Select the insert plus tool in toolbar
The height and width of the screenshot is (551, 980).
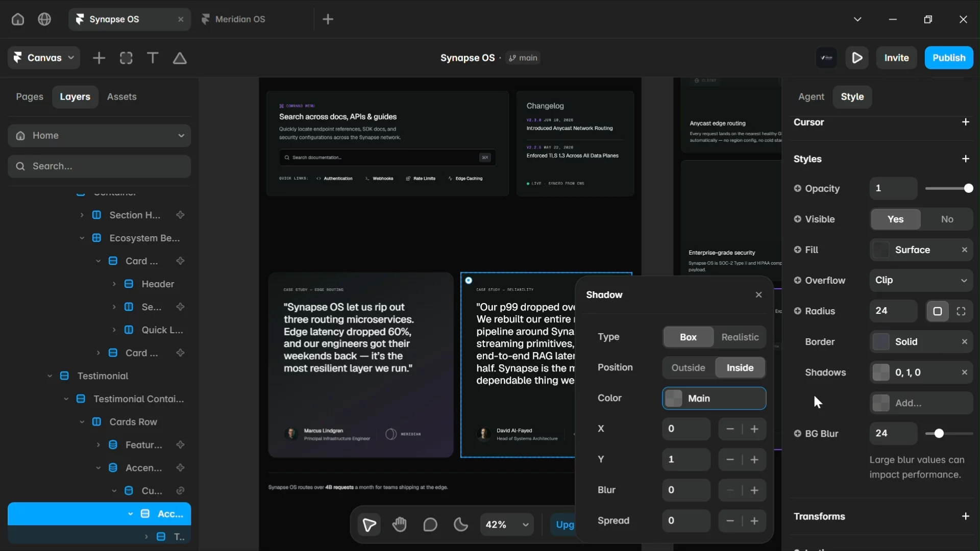[x=99, y=58]
